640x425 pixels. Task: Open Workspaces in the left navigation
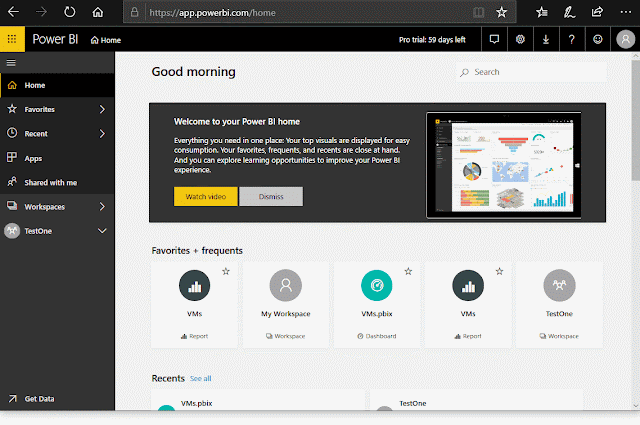[57, 207]
